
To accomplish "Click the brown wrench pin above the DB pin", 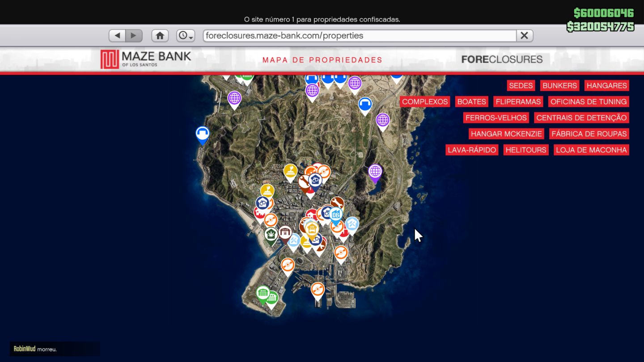I will click(x=337, y=202).
